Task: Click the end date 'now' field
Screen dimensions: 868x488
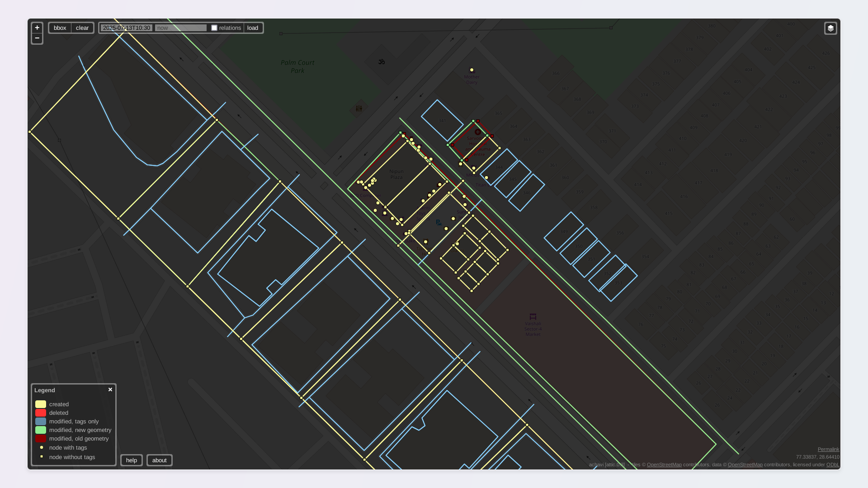Action: pos(180,28)
